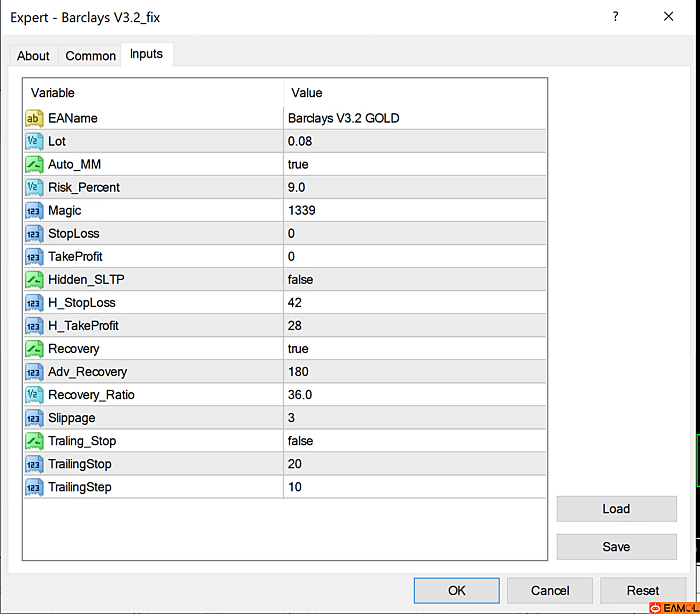Click the Load button
The width and height of the screenshot is (700, 614).
pos(616,509)
